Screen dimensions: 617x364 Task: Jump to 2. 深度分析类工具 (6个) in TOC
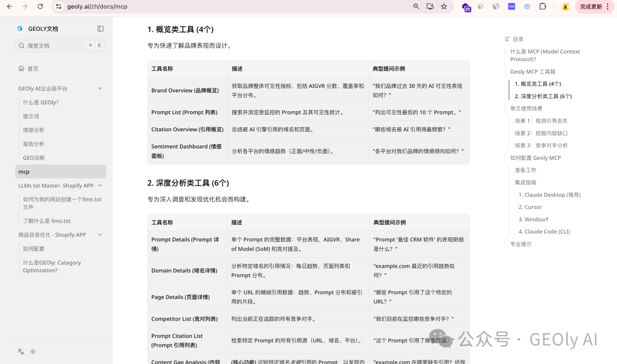click(543, 96)
